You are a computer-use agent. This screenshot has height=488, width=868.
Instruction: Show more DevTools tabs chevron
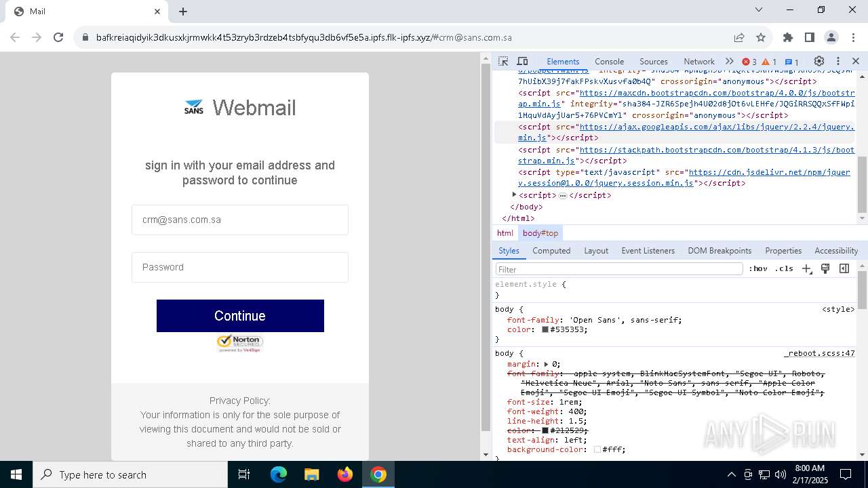[730, 61]
